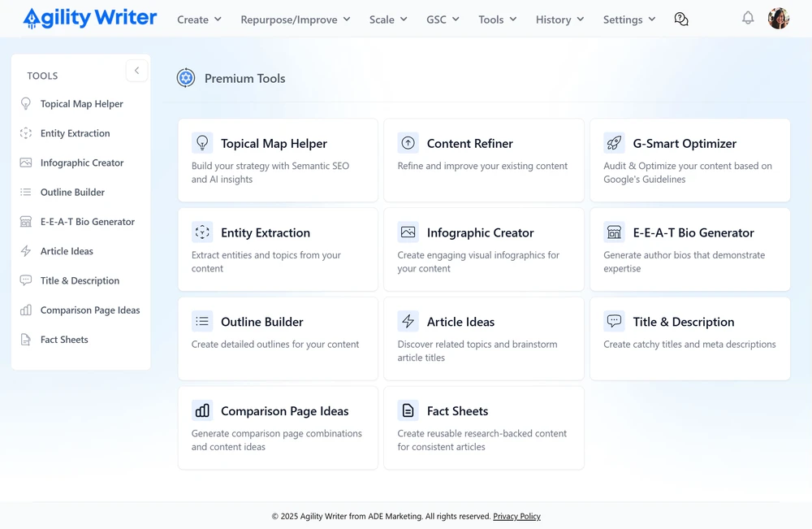Click 'Create catchy titles and meta descriptions' text
The width and height of the screenshot is (812, 529).
(689, 344)
